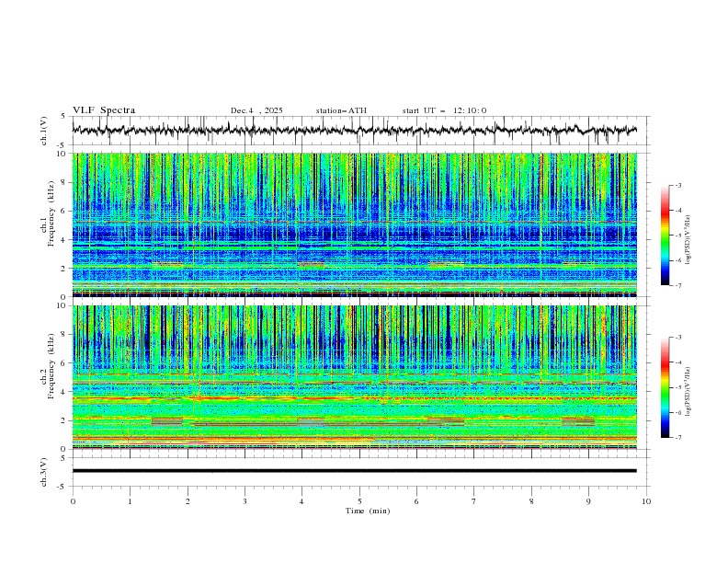Click the ch.1 'log(PSD)(V²/Hz)' colorbar label

pos(688,240)
